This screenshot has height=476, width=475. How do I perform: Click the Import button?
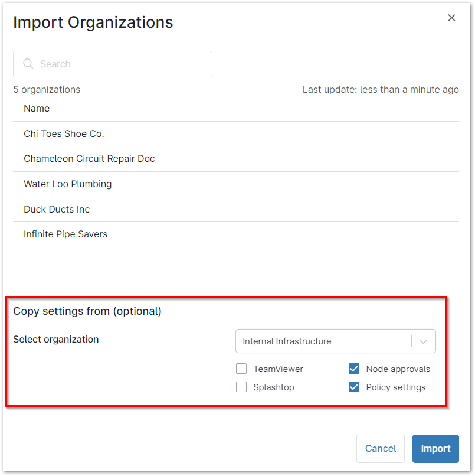click(435, 448)
